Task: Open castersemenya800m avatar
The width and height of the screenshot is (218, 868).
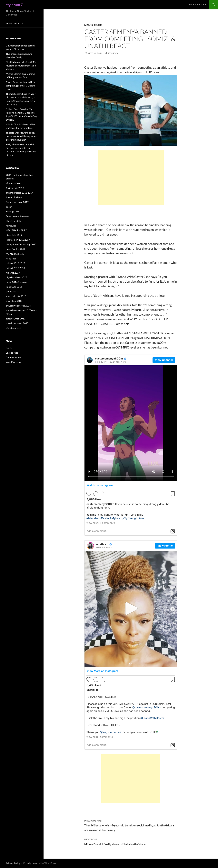Action: tap(90, 360)
